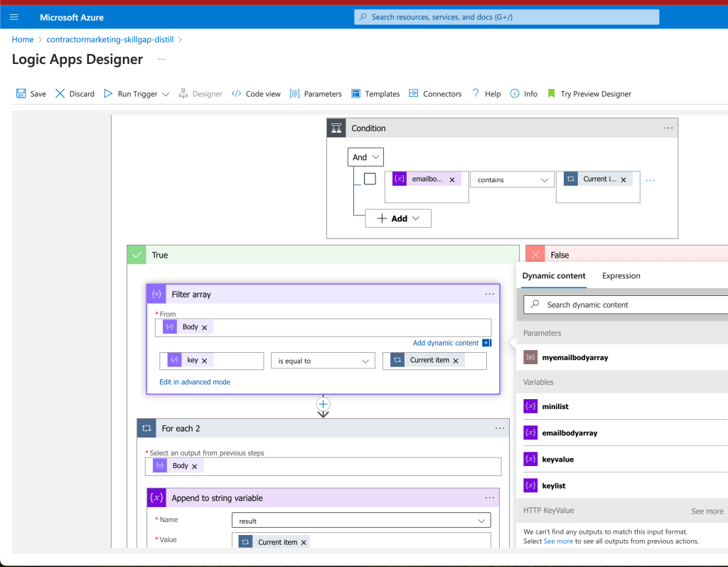Select keylist variable
728x567 pixels.
click(x=622, y=486)
